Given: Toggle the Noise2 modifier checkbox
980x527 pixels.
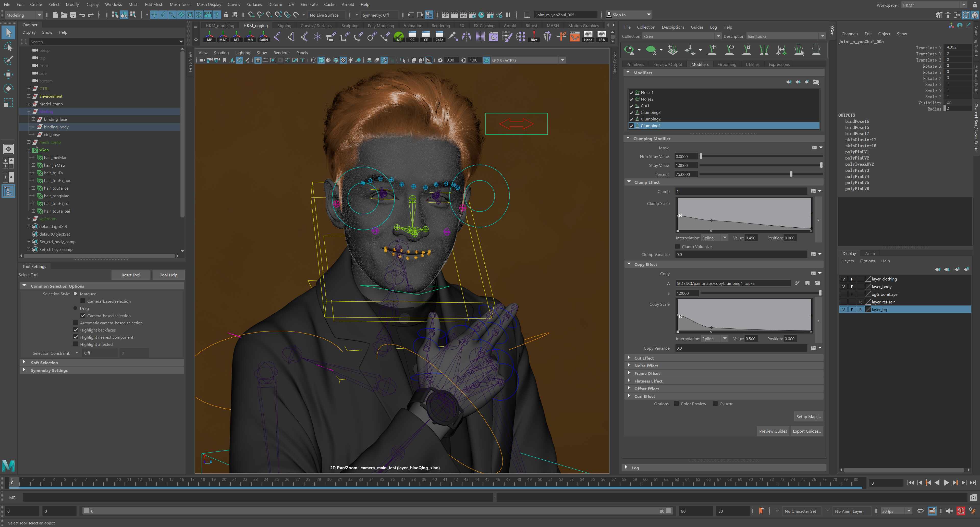Looking at the screenshot, I should (632, 99).
